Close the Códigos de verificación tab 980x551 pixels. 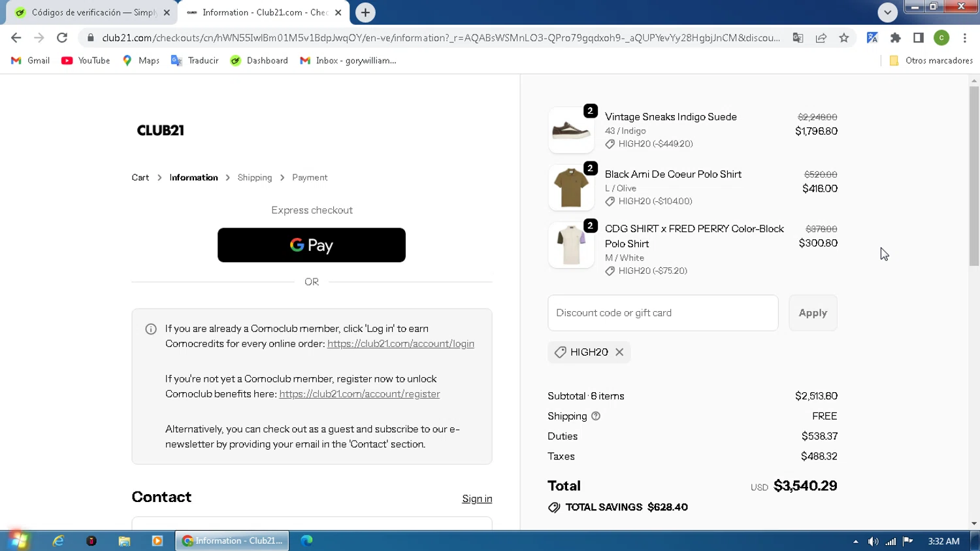pos(167,12)
